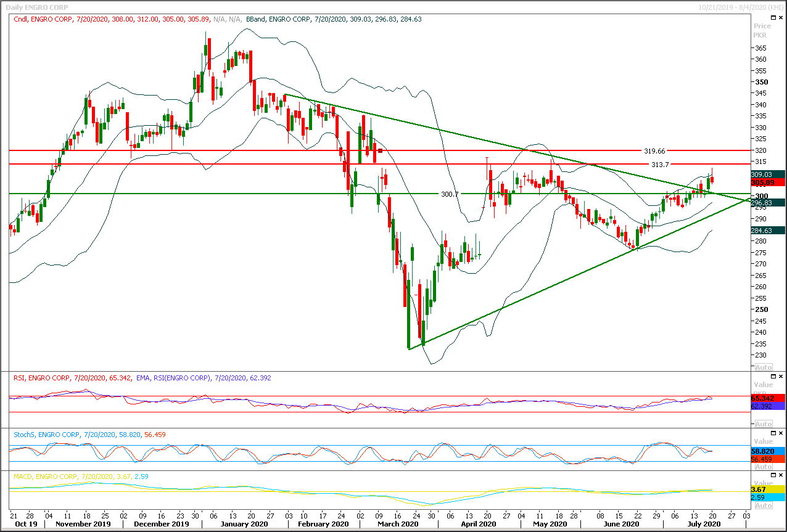Click the 'June 2020' time axis label

(621, 524)
